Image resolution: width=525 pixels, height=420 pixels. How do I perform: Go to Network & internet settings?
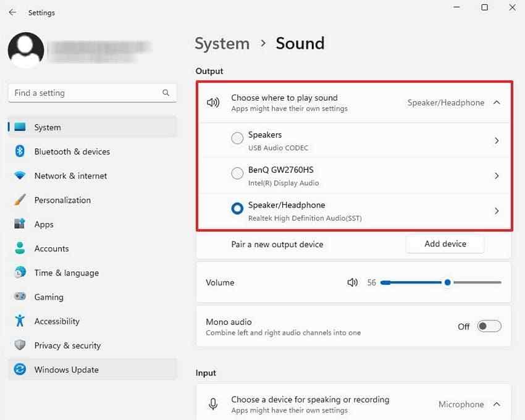tap(93, 175)
